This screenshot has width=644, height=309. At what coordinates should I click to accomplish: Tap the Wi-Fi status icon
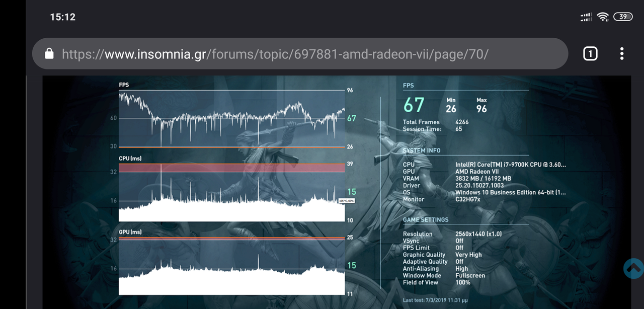click(x=603, y=17)
